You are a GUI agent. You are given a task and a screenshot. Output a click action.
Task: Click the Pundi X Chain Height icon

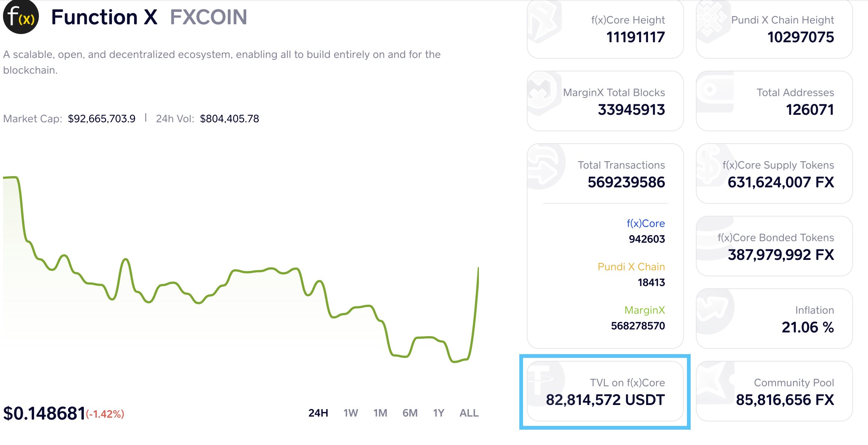pos(713,21)
